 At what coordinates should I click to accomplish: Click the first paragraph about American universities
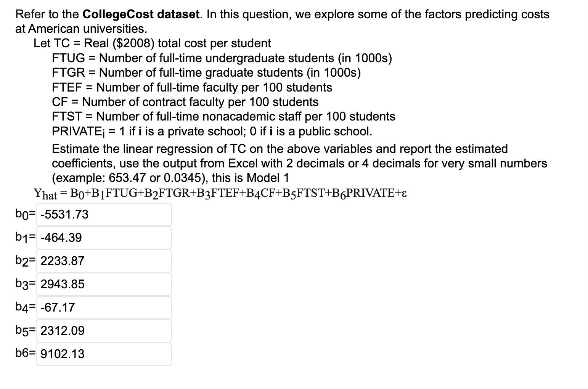click(282, 21)
